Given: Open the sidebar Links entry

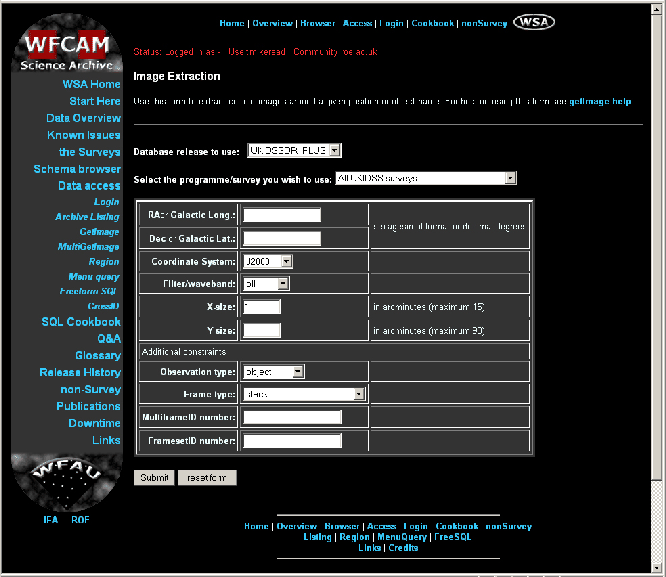Looking at the screenshot, I should (x=106, y=440).
